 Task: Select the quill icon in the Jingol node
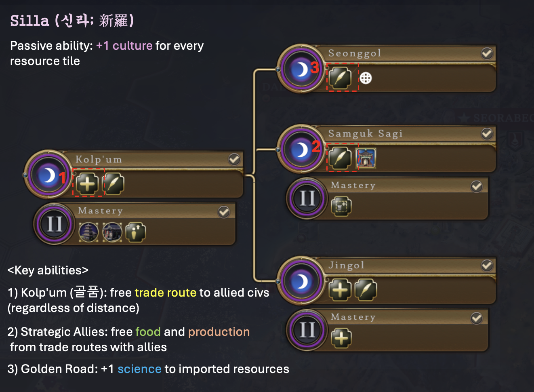pos(366,290)
